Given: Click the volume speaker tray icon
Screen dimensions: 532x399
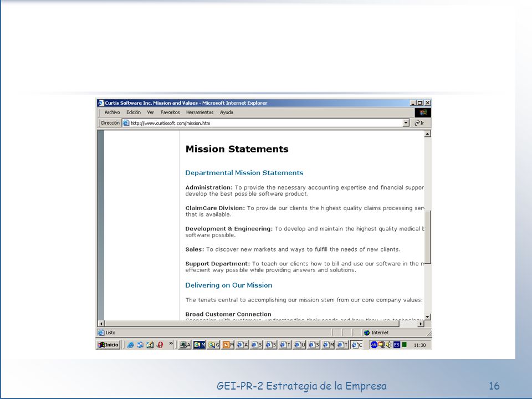Looking at the screenshot, I should [x=389, y=345].
